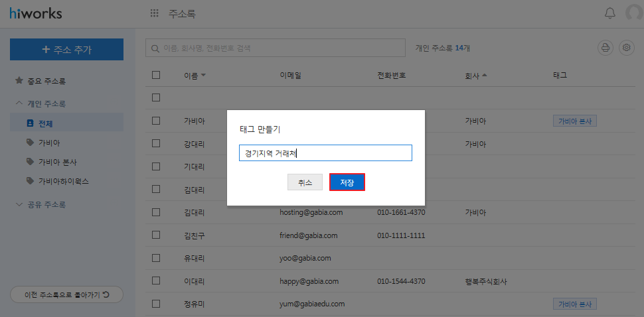Check the box for 정유미 row
Image resolution: width=644 pixels, height=317 pixels.
point(156,304)
